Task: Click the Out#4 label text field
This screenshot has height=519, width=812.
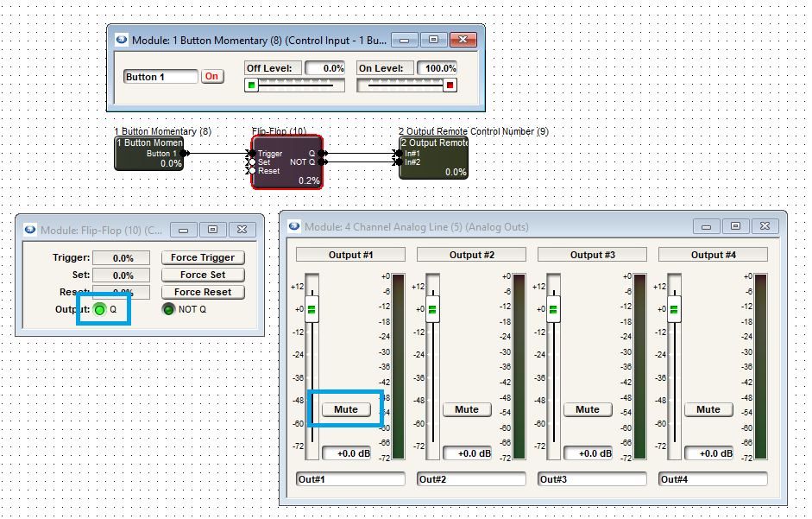Action: [713, 478]
